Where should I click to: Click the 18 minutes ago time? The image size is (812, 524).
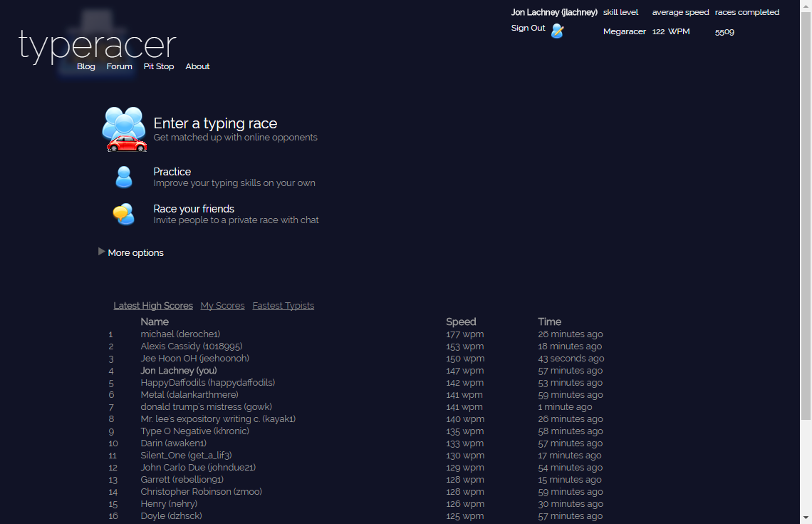[x=570, y=346]
